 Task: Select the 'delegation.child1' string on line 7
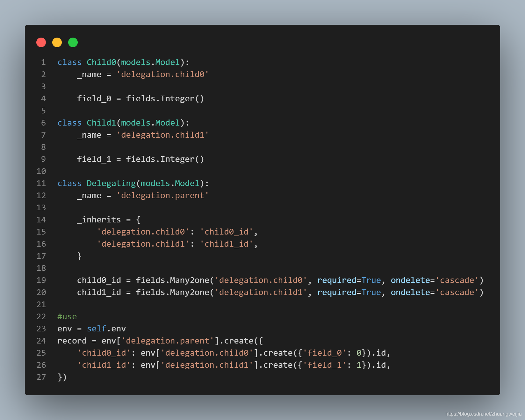162,135
